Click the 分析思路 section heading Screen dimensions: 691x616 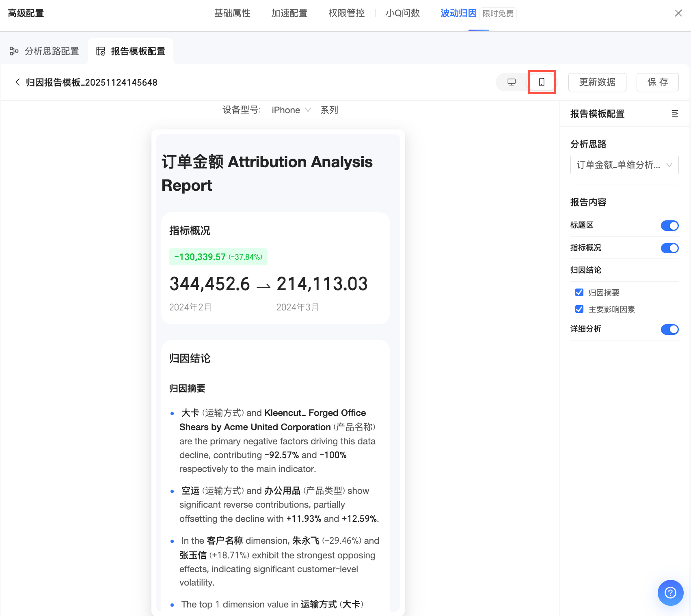pyautogui.click(x=588, y=144)
